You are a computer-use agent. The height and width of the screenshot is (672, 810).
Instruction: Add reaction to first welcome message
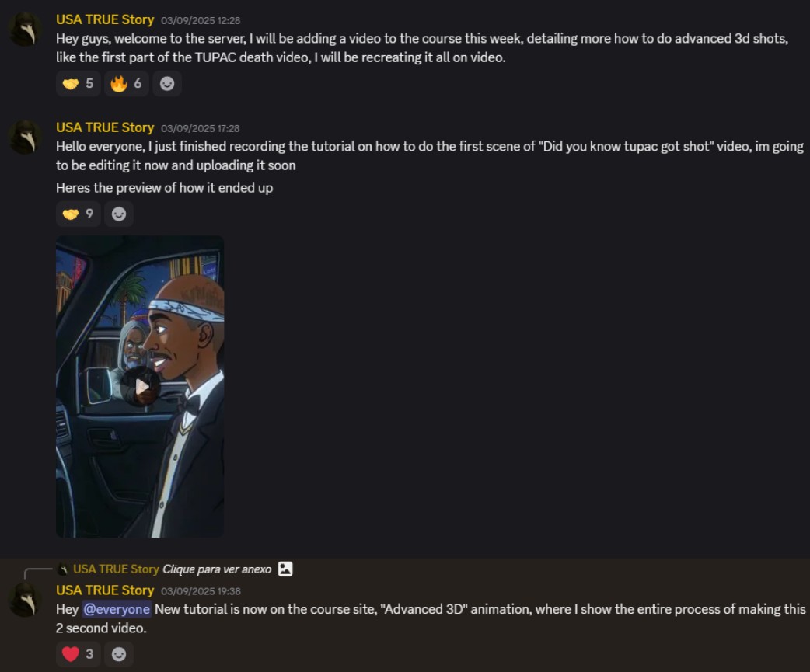point(167,84)
